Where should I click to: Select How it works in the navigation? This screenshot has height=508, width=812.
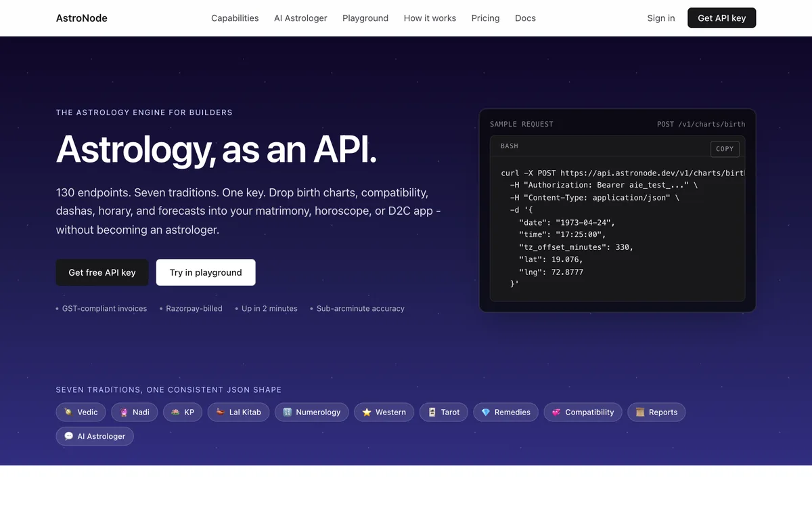[430, 18]
